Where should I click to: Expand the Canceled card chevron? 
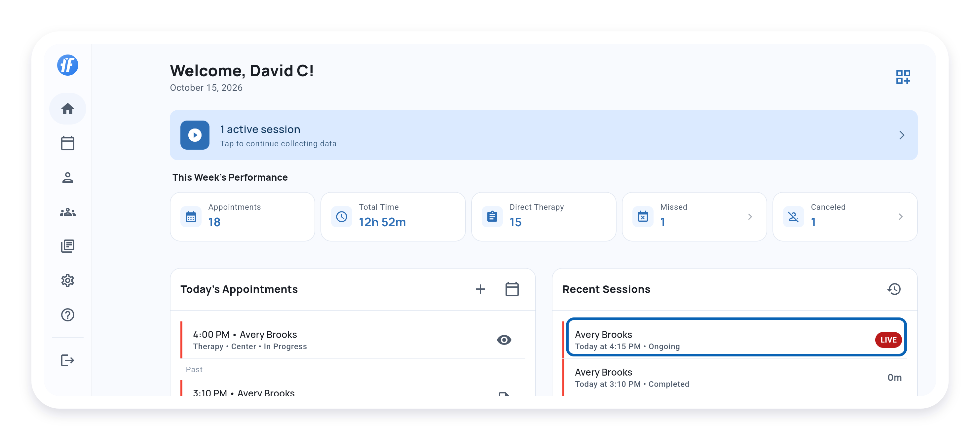pos(900,217)
